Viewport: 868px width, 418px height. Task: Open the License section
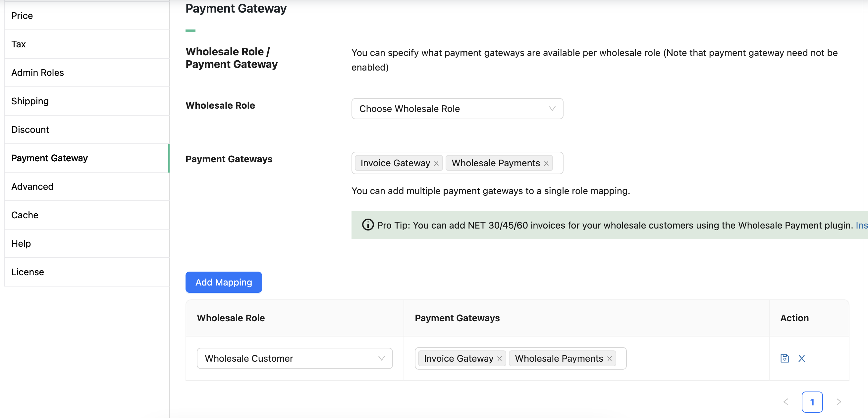(x=27, y=272)
